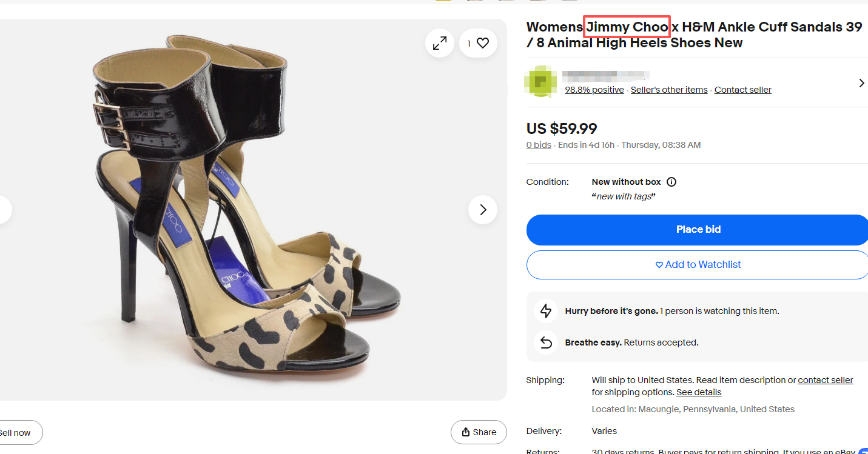
Task: Open shipping See details link
Action: tap(699, 392)
